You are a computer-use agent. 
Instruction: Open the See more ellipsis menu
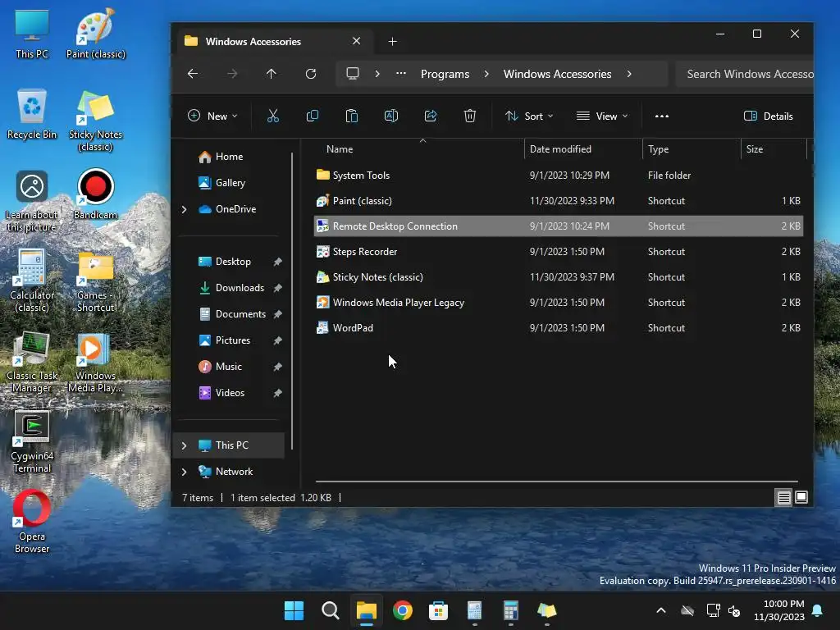(x=662, y=116)
